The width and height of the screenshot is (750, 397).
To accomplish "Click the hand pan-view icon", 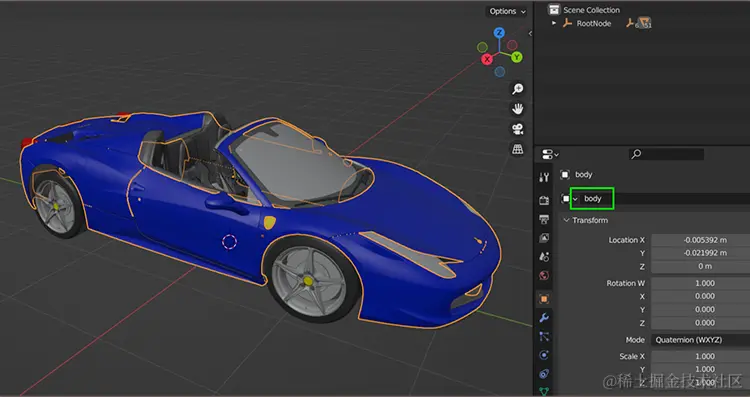I will [518, 109].
